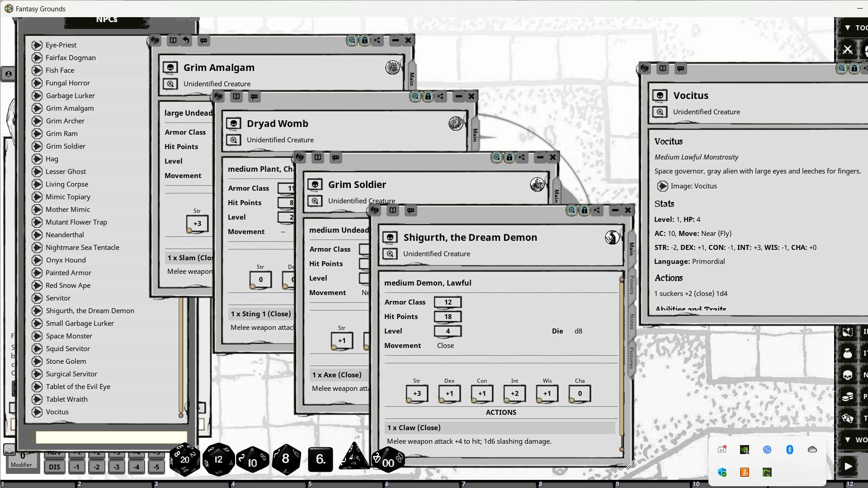Expand the Vocitus entry in the NPC list

(37, 412)
